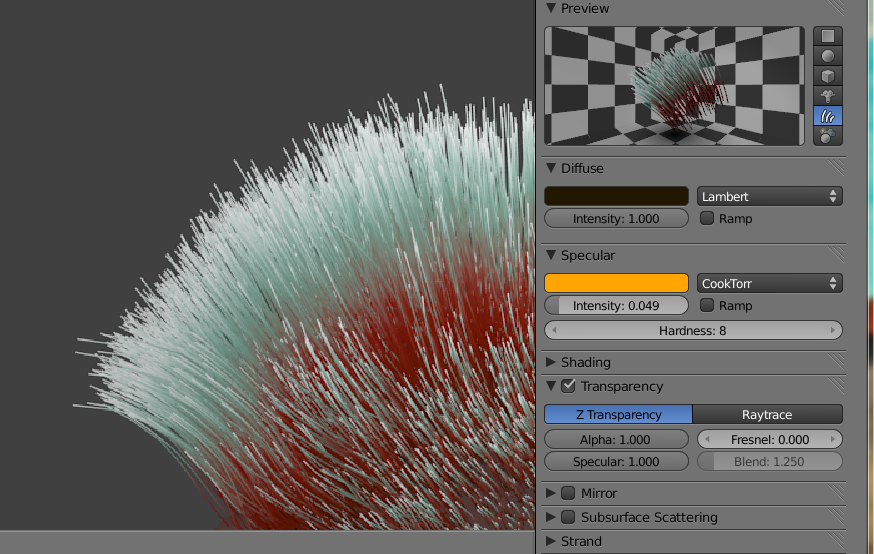The image size is (874, 554).
Task: Select the hair strands preview type icon
Action: 828,116
